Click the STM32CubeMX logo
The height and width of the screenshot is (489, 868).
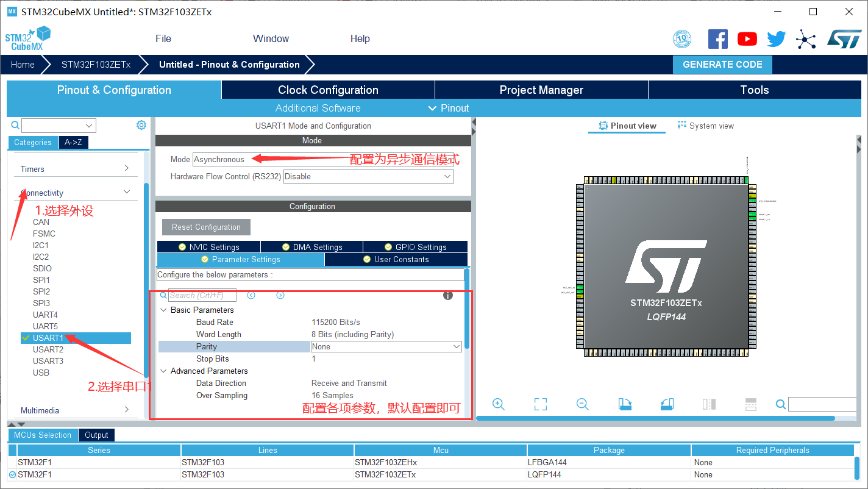(27, 38)
